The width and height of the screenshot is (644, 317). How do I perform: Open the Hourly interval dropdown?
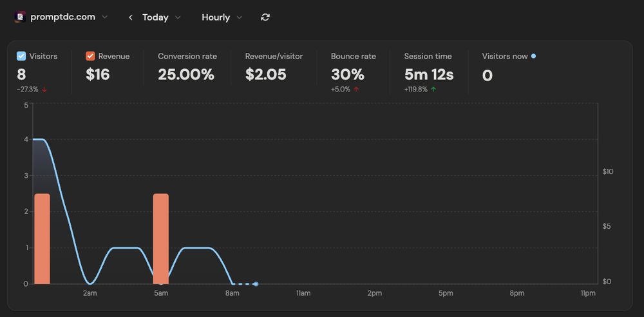pyautogui.click(x=222, y=17)
